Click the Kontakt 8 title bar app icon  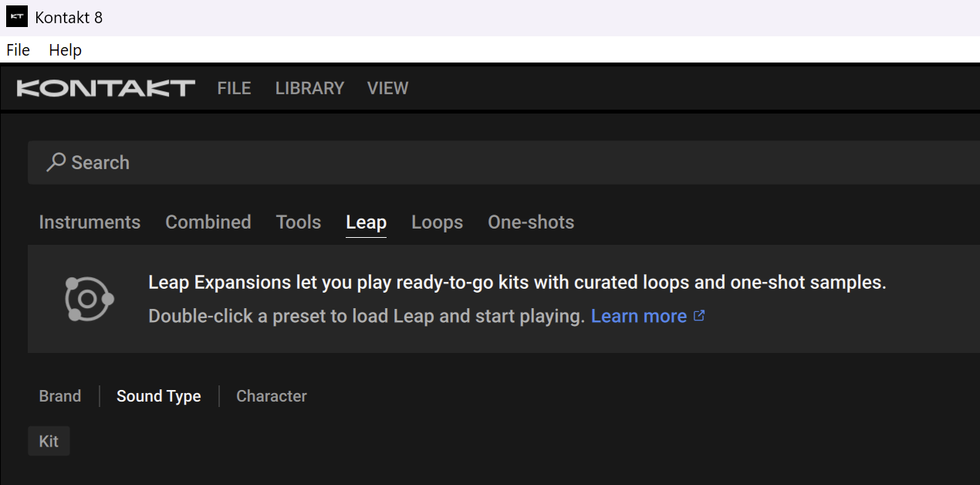16,16
